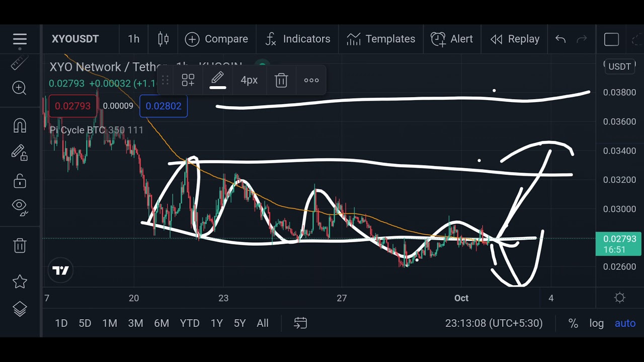Viewport: 644px width, 362px height.
Task: Select the Pi Cycle BTC indicator legend
Action: click(97, 130)
